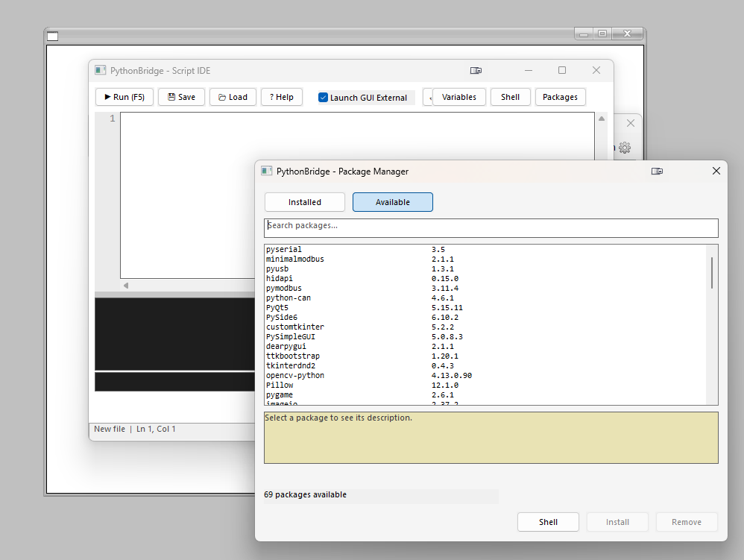Select the python-can package row
The width and height of the screenshot is (744, 560).
[x=485, y=298]
